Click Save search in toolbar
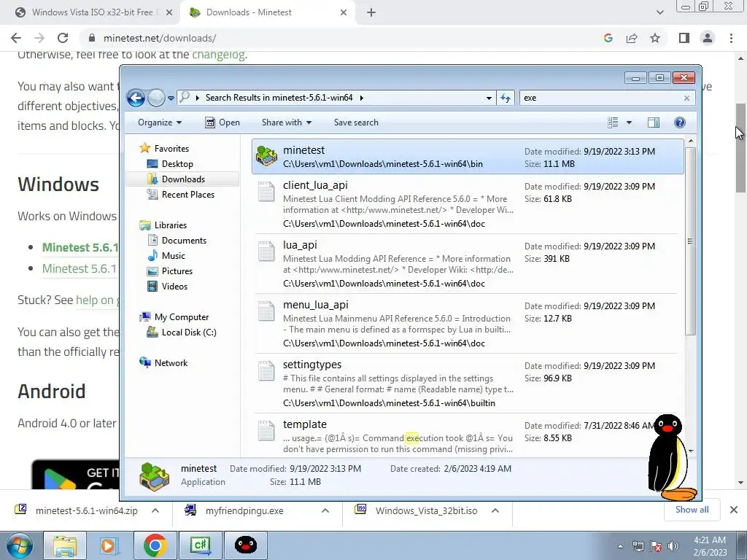This screenshot has height=560, width=747. point(356,122)
